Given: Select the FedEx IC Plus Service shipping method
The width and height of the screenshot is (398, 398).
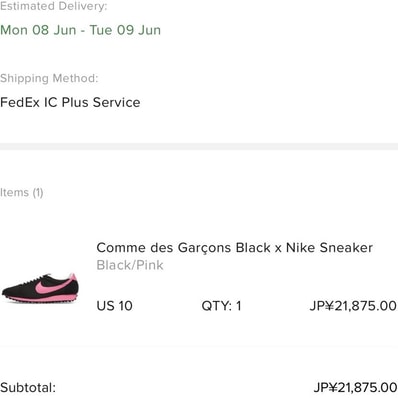Looking at the screenshot, I should click(70, 102).
